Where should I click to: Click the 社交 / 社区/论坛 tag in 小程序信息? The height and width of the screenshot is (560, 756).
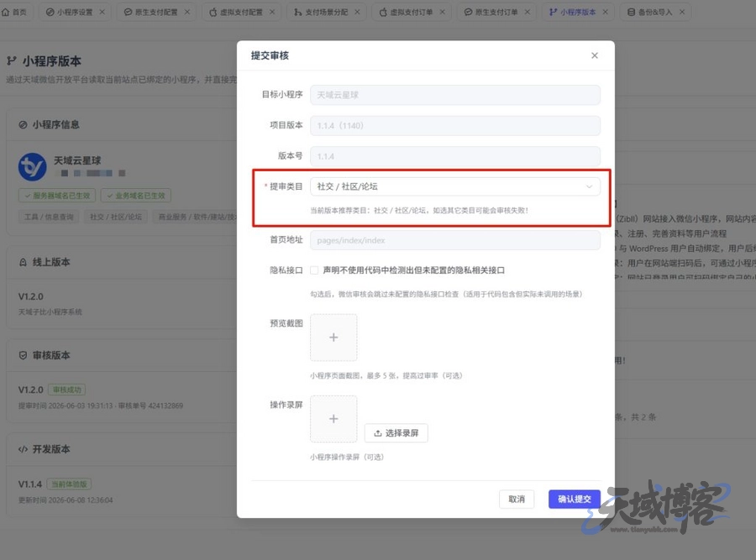point(116,217)
